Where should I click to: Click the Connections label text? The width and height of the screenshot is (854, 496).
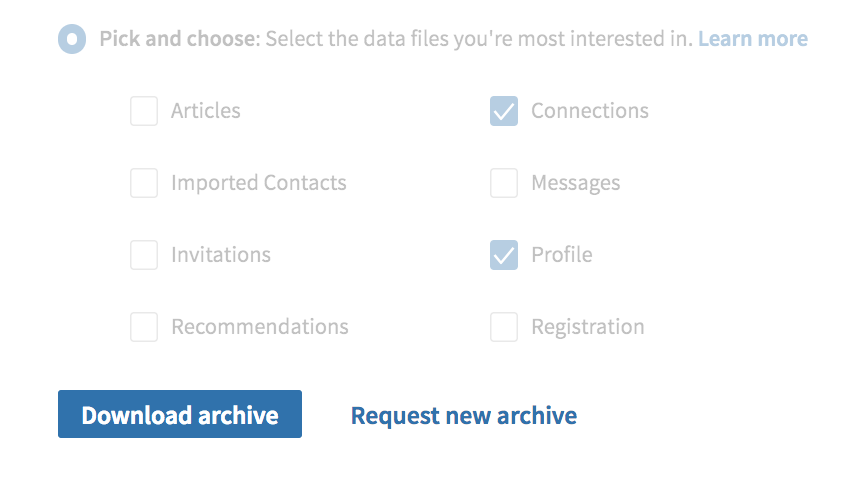pyautogui.click(x=590, y=111)
